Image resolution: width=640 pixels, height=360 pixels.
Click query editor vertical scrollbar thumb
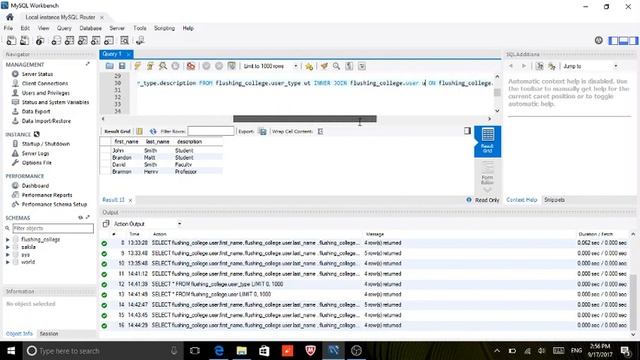pos(497,93)
